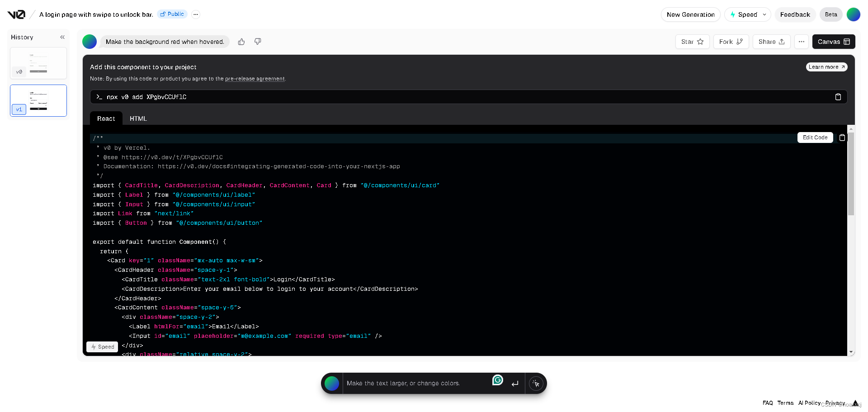The width and height of the screenshot is (868, 412).
Task: Select the v0 history thumbnail
Action: click(x=38, y=63)
